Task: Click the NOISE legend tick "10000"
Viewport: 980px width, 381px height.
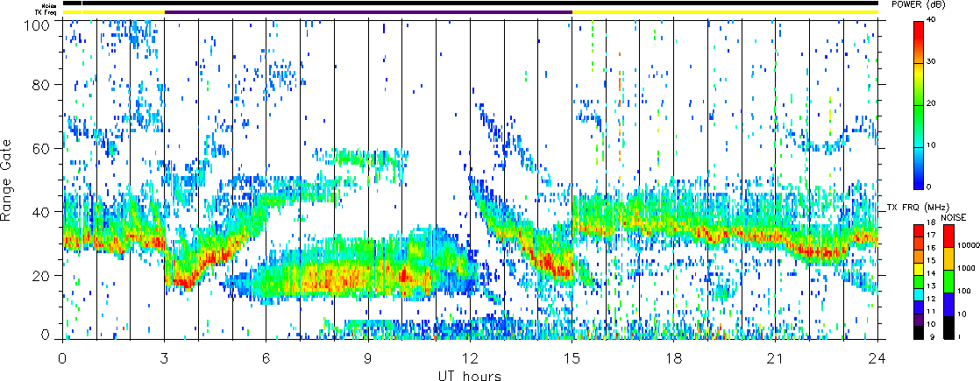Action: pyautogui.click(x=969, y=247)
